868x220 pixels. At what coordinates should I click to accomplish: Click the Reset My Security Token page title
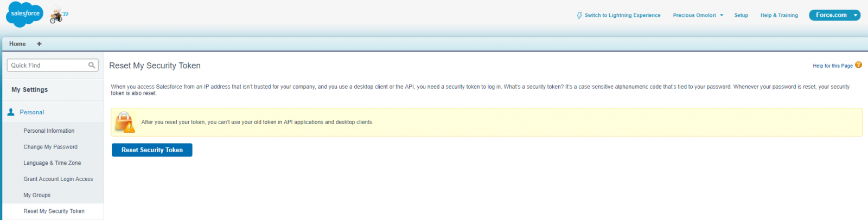[155, 66]
